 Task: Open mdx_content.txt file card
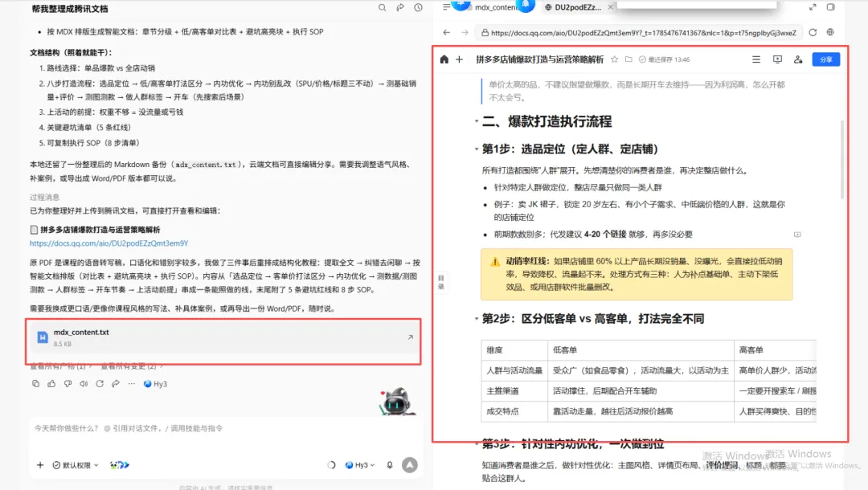coord(223,337)
